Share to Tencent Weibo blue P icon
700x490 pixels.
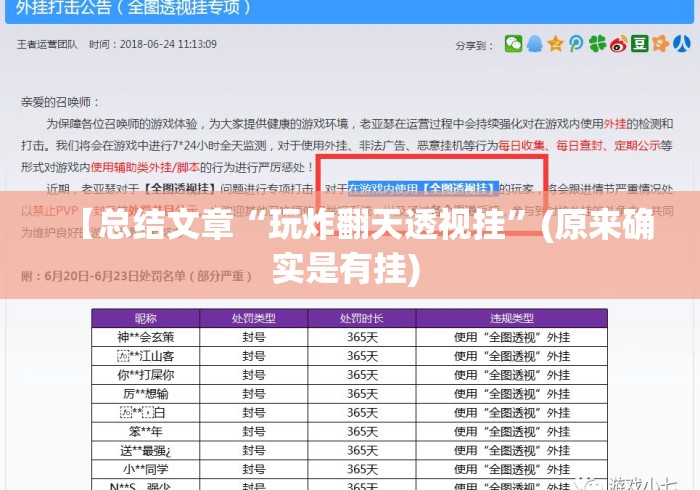click(576, 44)
